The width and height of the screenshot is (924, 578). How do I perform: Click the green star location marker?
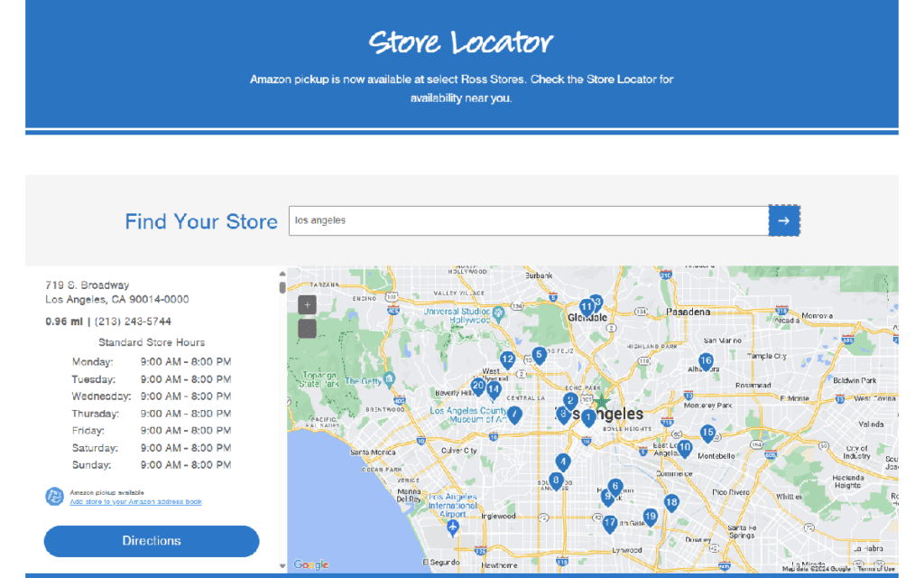(x=602, y=402)
